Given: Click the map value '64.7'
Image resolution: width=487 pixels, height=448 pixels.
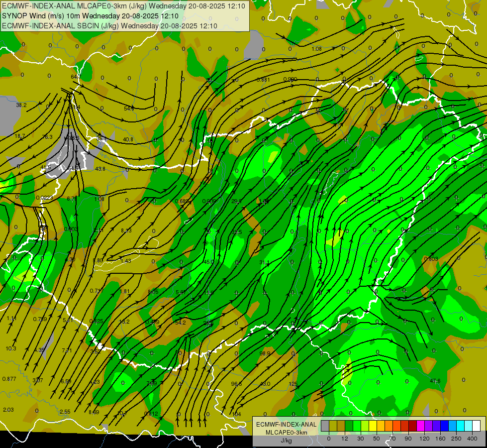Looking at the screenshot, I should [x=76, y=77].
